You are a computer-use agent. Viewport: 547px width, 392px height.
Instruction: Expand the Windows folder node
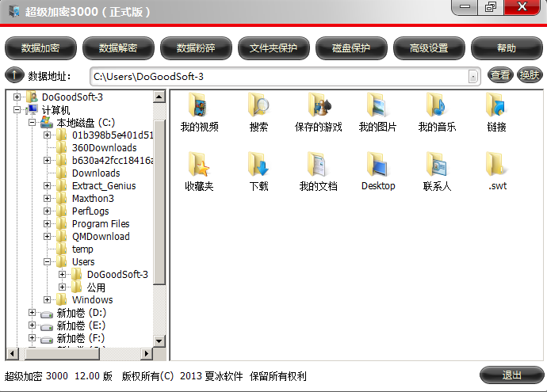click(x=47, y=299)
